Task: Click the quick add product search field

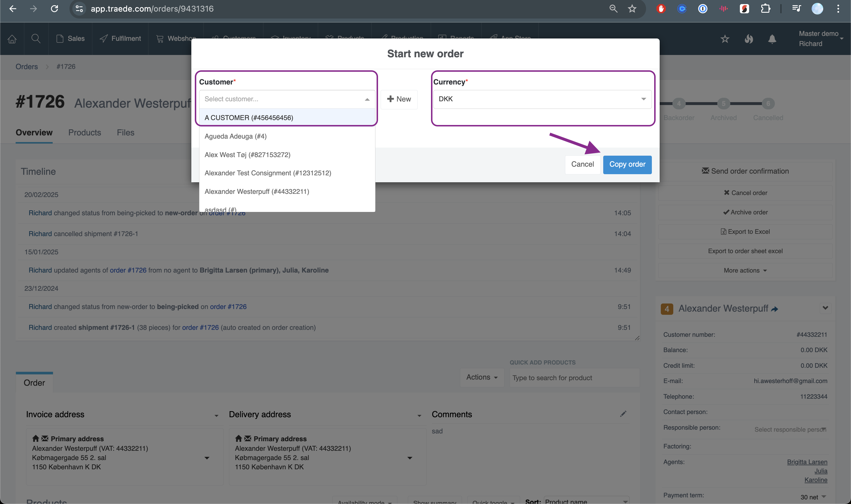Action: [574, 378]
